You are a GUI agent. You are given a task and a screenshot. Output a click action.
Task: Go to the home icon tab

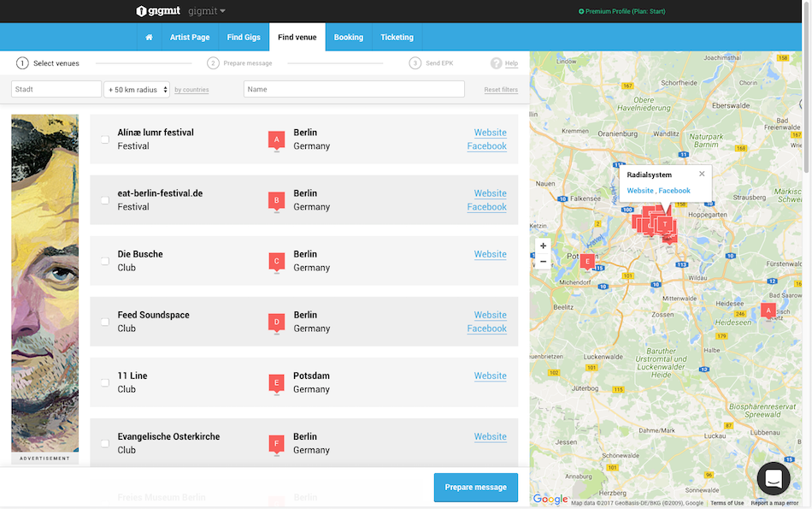[149, 38]
